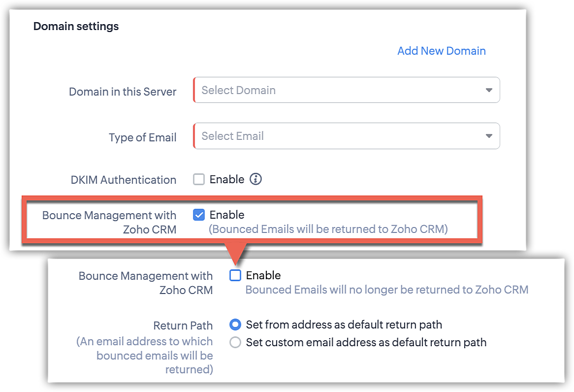Screen dimensions: 574x392
Task: Click the arrow on the Select Email dropdown
Action: (x=489, y=136)
